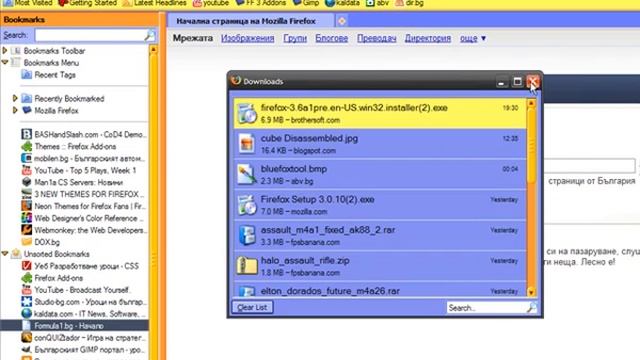640x360 pixels.
Task: Click the ff 3 Addons toolbar bookmark
Action: coord(261,3)
